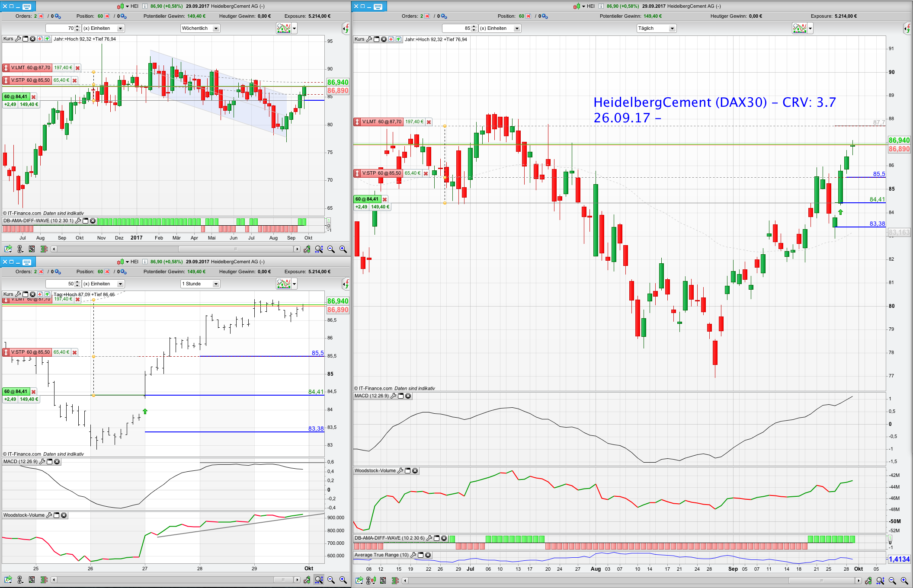Close all orders in daily chart header
Viewport: 913px width, 588px height.
click(x=427, y=16)
